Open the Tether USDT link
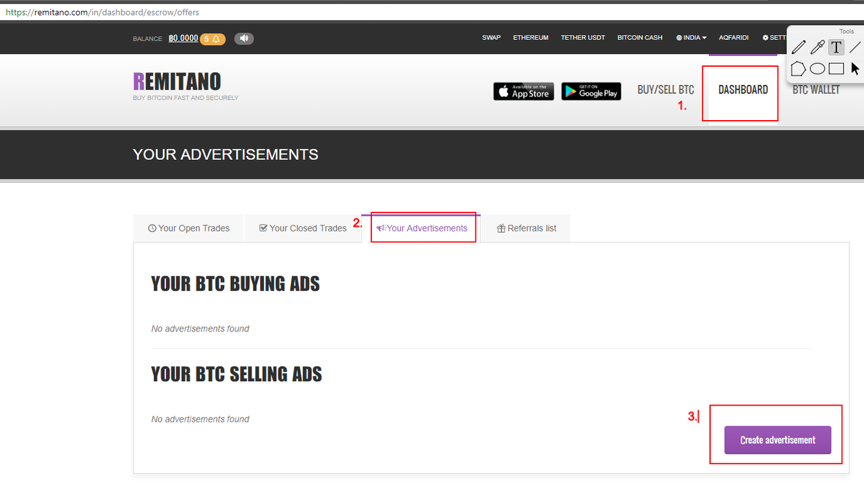The height and width of the screenshot is (504, 864). 583,38
